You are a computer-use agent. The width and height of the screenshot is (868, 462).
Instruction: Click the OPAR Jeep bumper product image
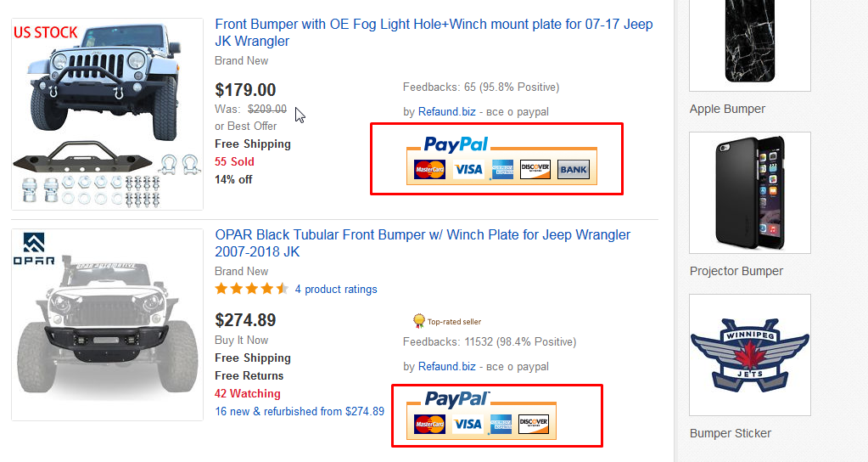pyautogui.click(x=107, y=324)
